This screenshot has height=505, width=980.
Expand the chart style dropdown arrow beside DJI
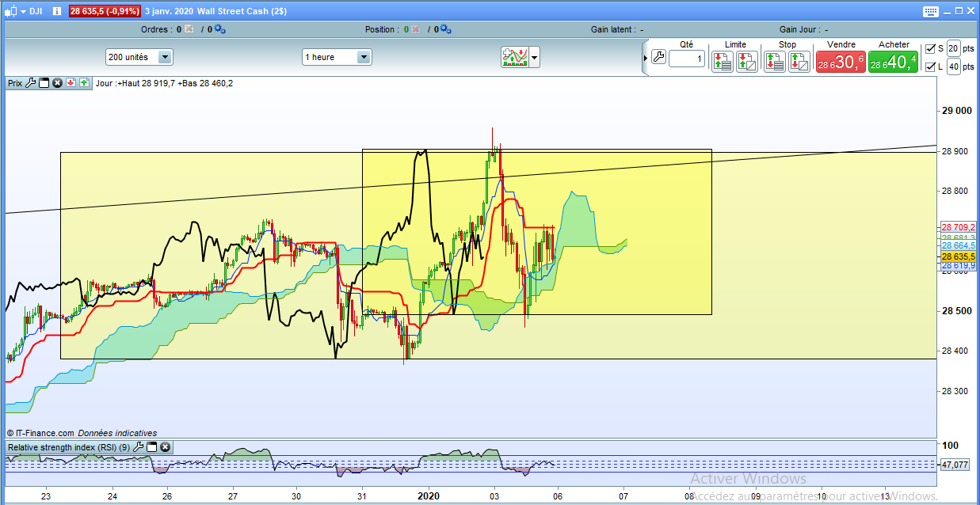21,12
